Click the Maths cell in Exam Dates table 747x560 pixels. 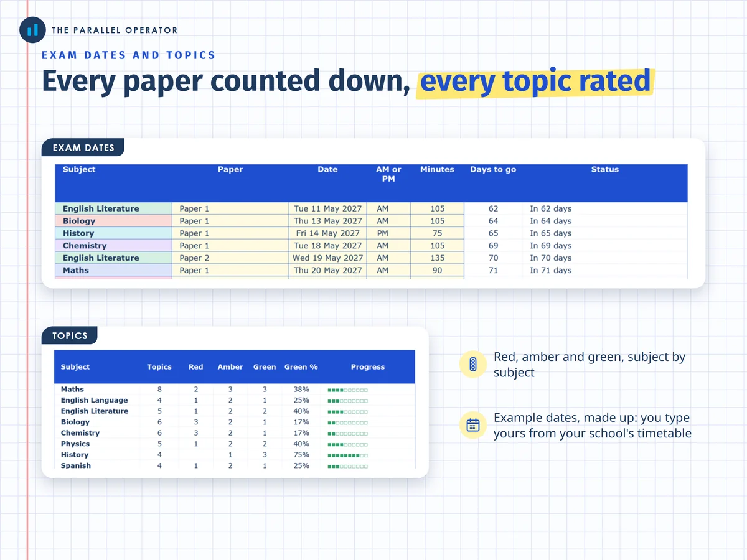[113, 270]
